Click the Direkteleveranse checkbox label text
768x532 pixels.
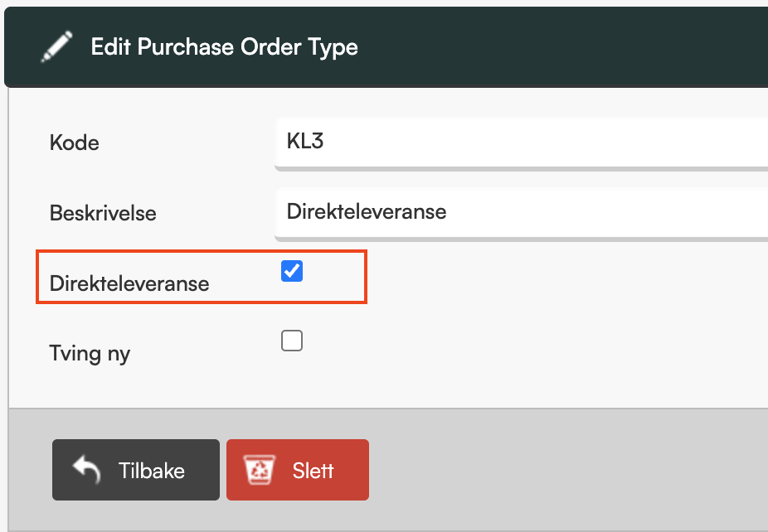[x=129, y=283]
